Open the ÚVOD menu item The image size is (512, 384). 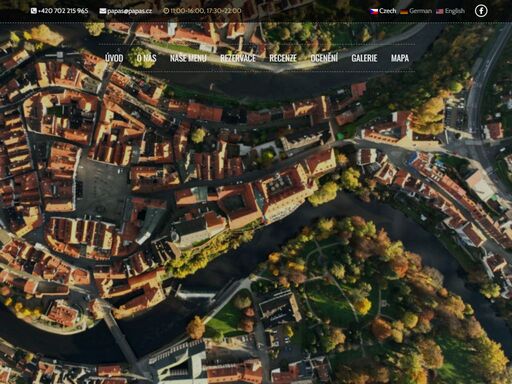(x=114, y=58)
